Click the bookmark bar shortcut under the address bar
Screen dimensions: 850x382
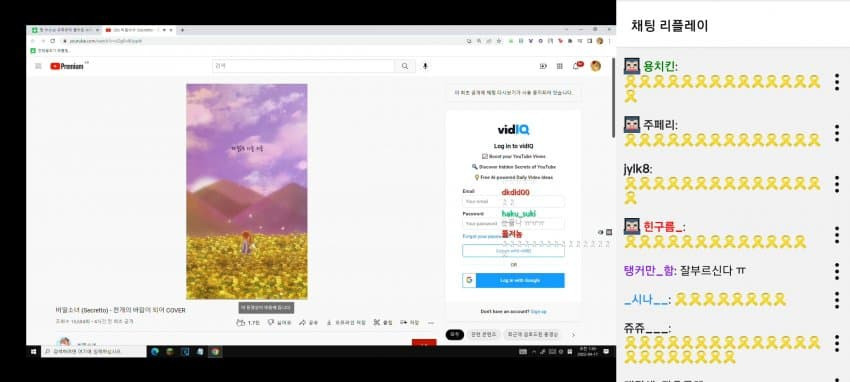coord(51,50)
